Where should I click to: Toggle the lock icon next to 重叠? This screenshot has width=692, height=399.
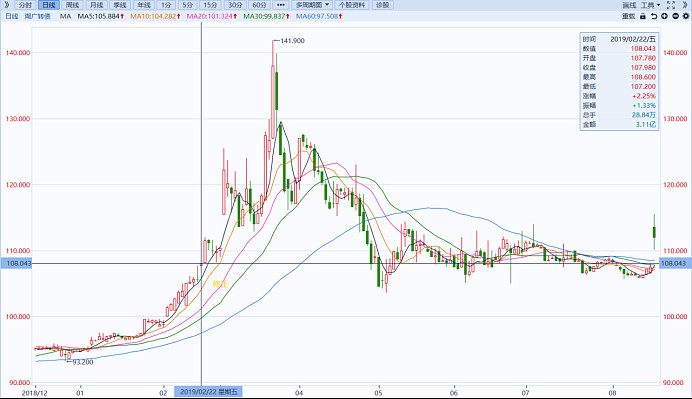pos(643,16)
